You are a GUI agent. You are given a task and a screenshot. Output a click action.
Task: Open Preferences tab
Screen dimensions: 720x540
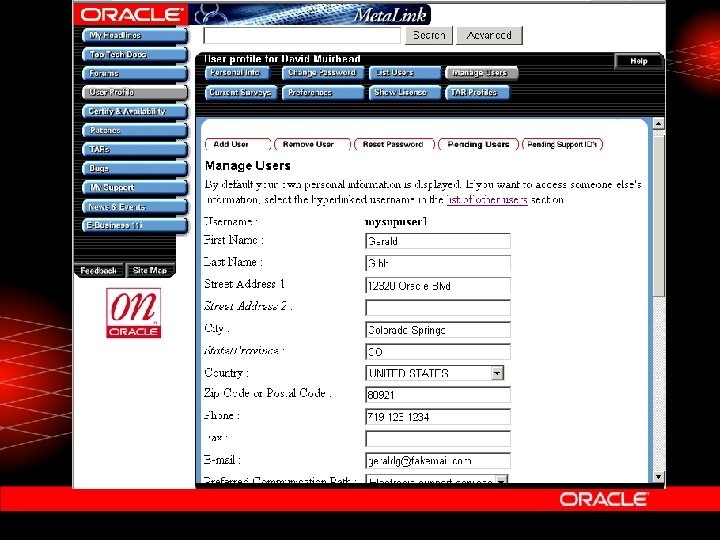coord(323,93)
